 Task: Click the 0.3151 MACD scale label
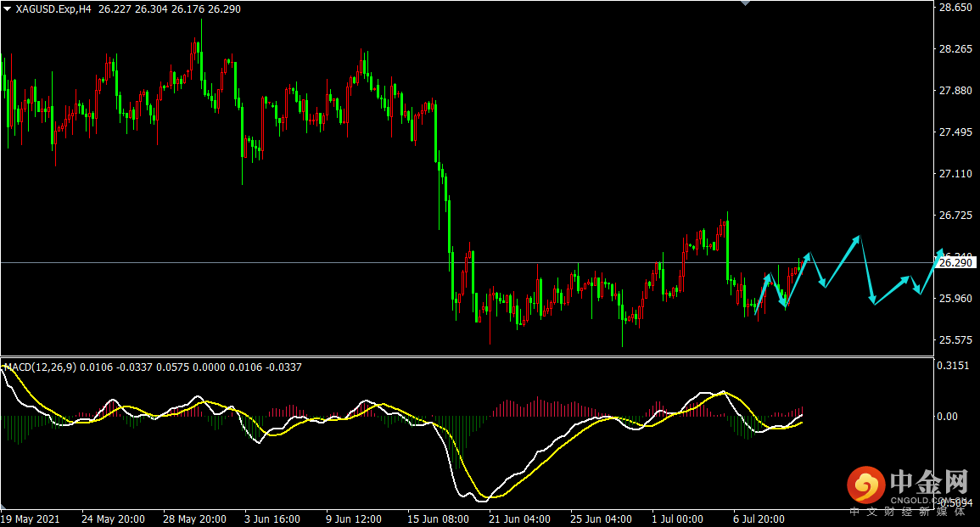[x=953, y=366]
